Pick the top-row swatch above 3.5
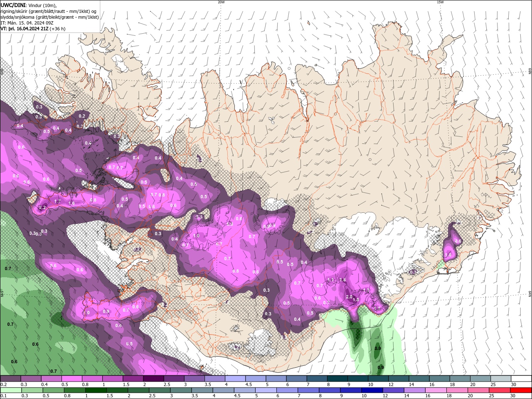The height and width of the screenshot is (399, 532). click(x=215, y=379)
